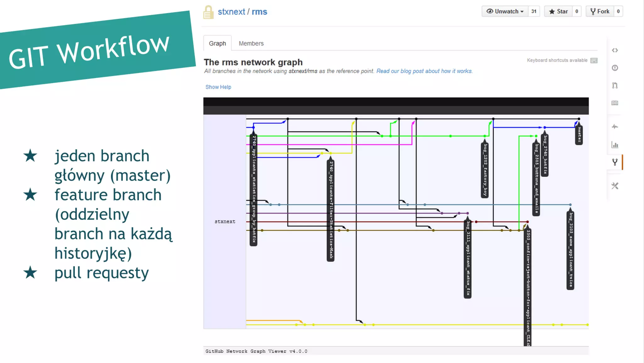Open Pull Requests sidebar icon
644x363 pixels.
tap(615, 85)
